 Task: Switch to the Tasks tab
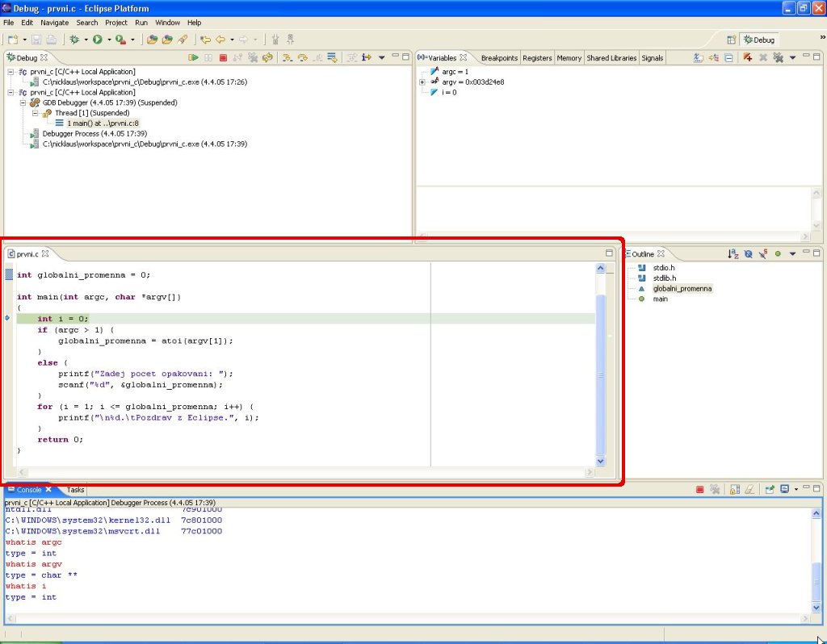pyautogui.click(x=75, y=490)
